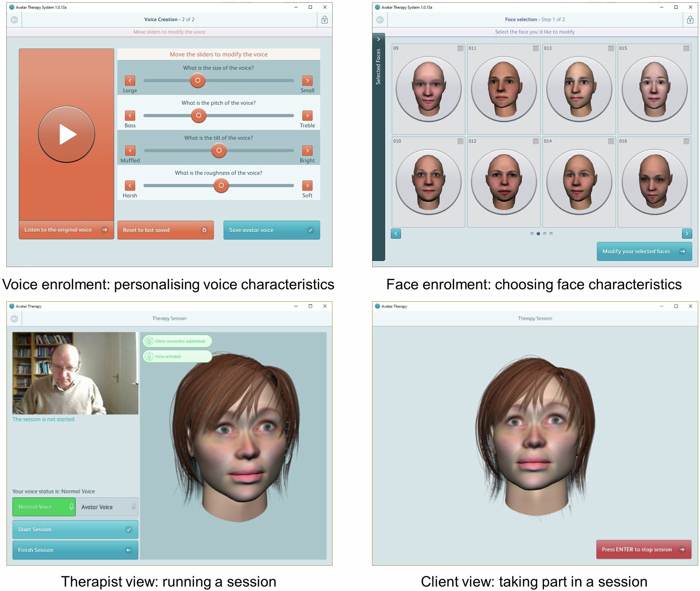The width and height of the screenshot is (700, 591).
Task: Click the Treble arrow to raise pitch
Action: coord(307,116)
